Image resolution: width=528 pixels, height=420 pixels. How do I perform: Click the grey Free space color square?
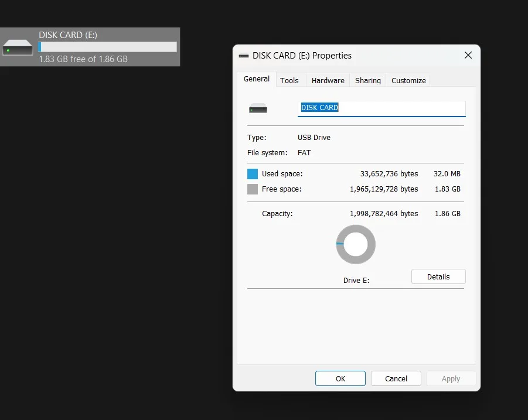[x=252, y=189]
